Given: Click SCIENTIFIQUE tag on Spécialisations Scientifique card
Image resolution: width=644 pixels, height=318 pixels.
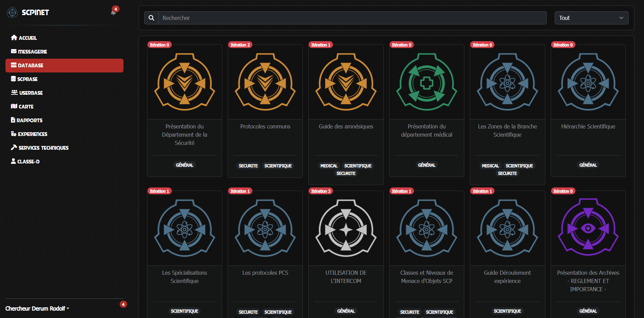Looking at the screenshot, I should [184, 311].
